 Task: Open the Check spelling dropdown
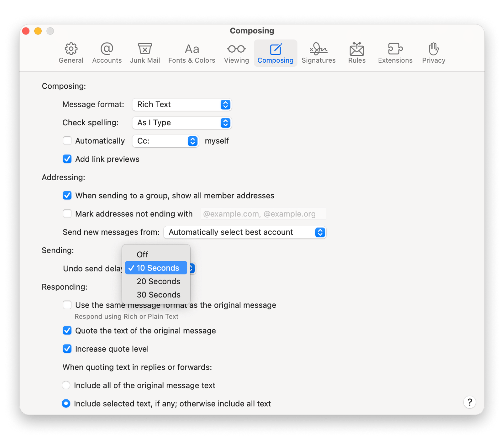point(182,123)
